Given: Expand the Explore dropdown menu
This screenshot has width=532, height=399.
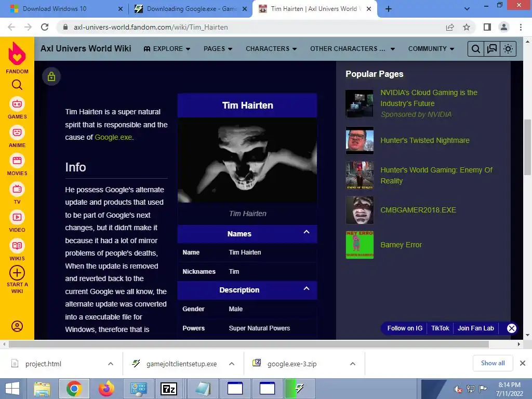Looking at the screenshot, I should click(x=167, y=49).
